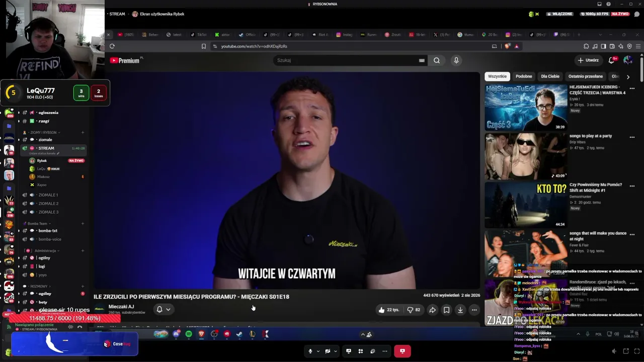Bookmark this page using the address bar icon

[x=204, y=46]
